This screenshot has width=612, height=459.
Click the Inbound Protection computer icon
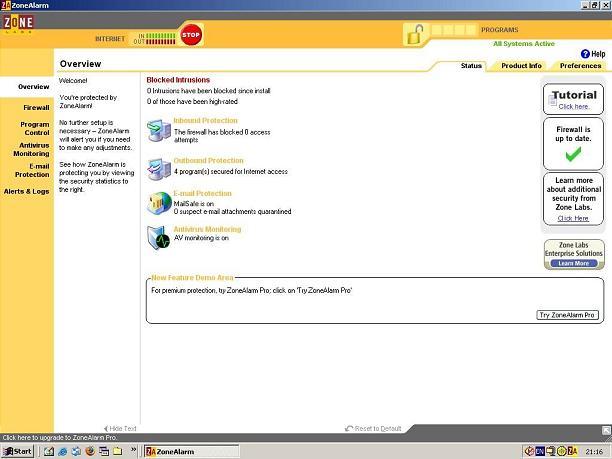[x=159, y=130]
